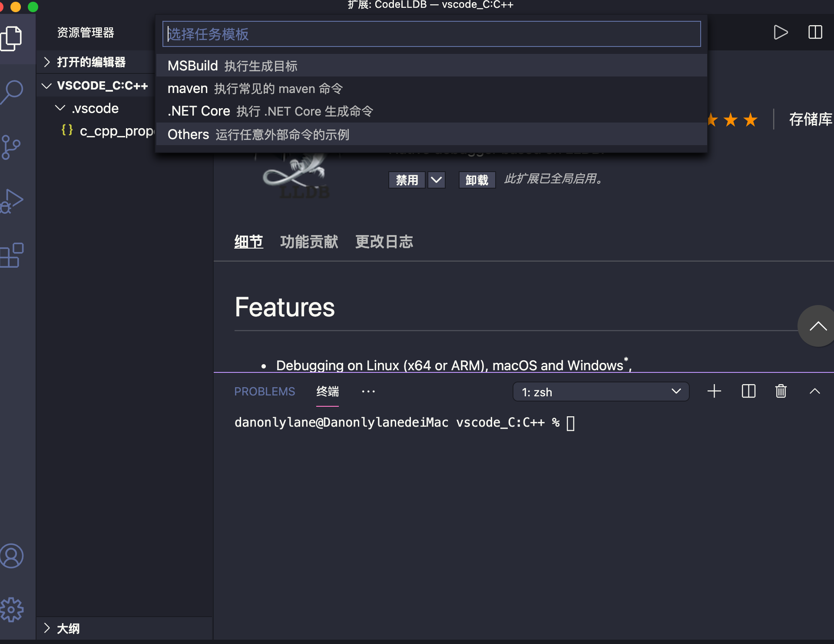Open the 存储库 repository link
Screen dimensions: 834x644
pyautogui.click(x=810, y=120)
